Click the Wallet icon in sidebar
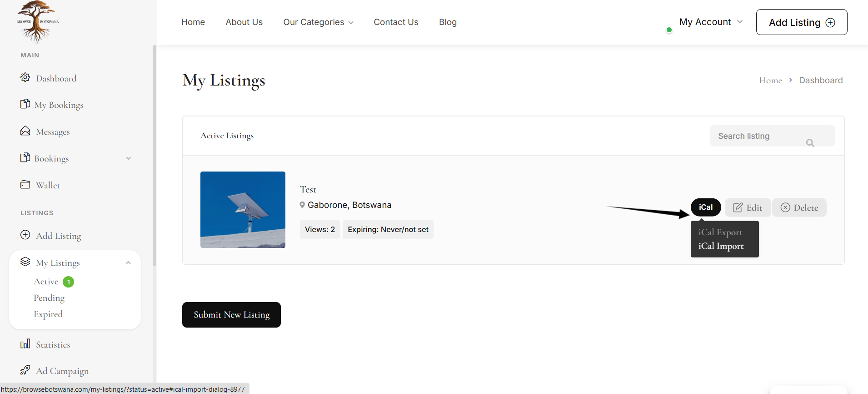 click(x=25, y=185)
